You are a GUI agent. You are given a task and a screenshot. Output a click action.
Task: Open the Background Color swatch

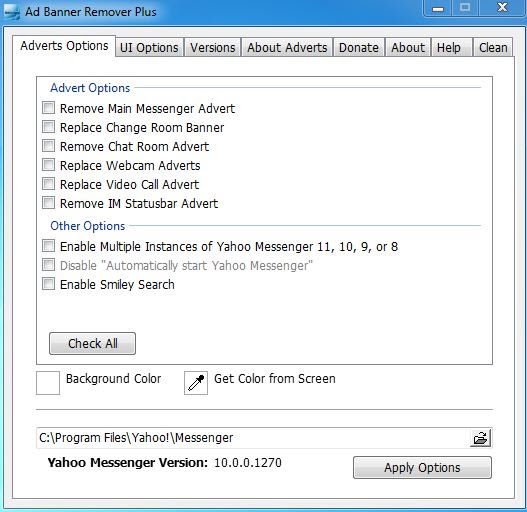[48, 383]
